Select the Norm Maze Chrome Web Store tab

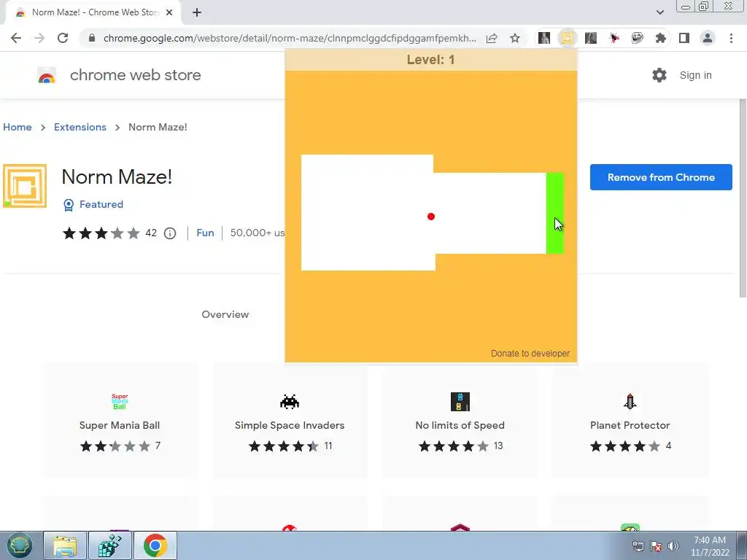[x=93, y=12]
